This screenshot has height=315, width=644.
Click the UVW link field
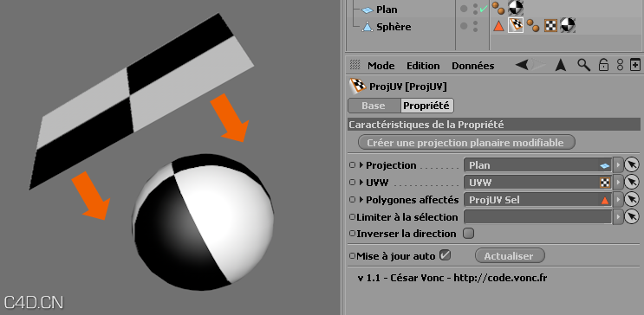[538, 182]
